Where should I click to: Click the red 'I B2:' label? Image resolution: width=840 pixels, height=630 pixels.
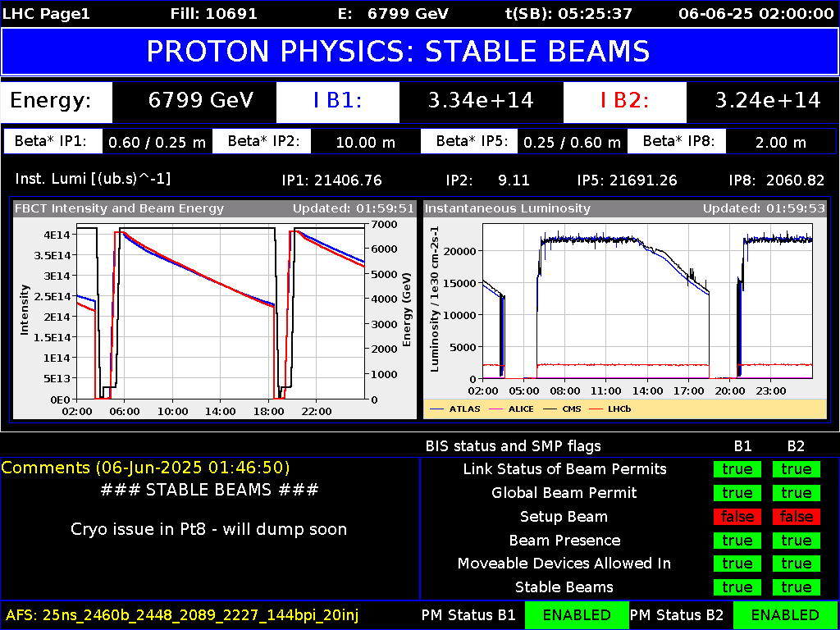tap(624, 101)
